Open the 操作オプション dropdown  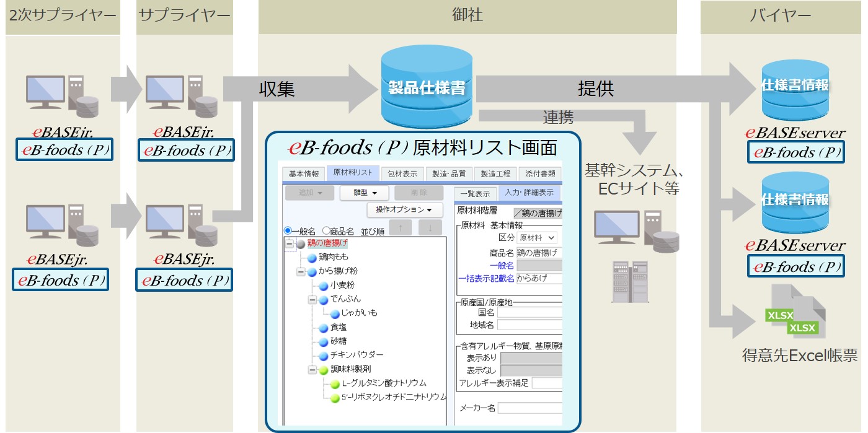(404, 210)
